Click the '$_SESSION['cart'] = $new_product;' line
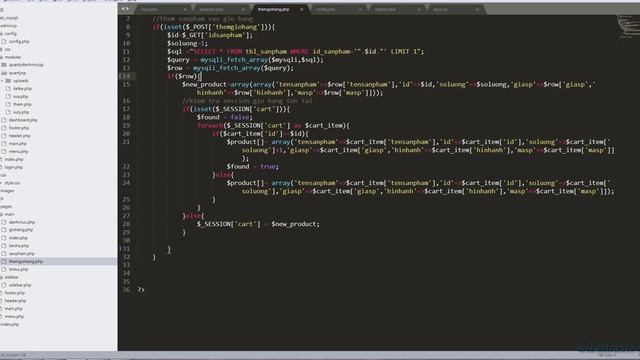 [258, 224]
